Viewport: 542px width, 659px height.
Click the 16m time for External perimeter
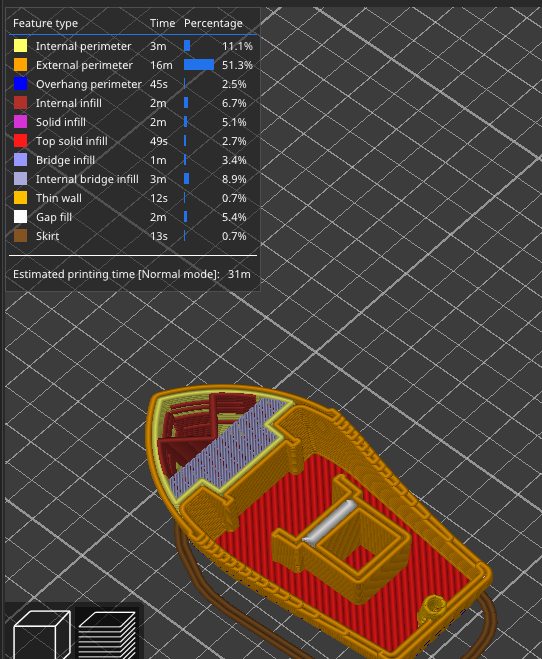pos(161,65)
